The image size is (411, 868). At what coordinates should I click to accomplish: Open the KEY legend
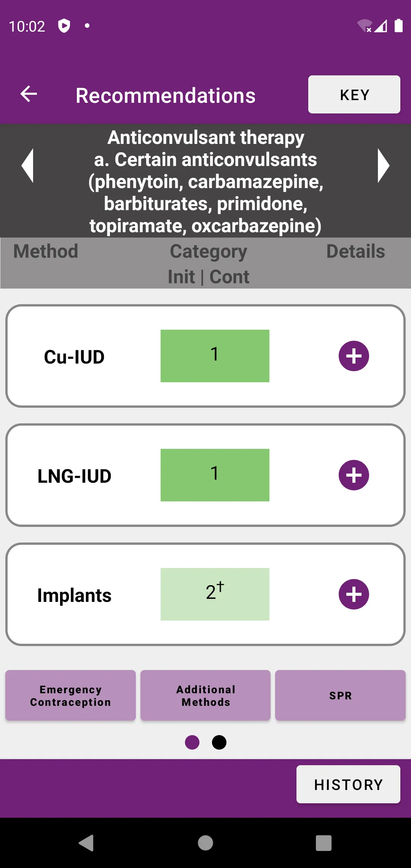pyautogui.click(x=353, y=94)
